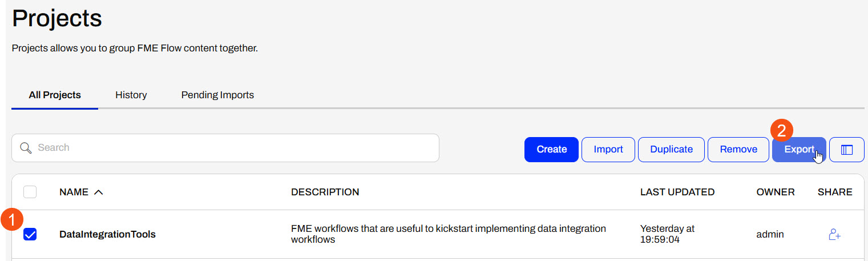
Task: Click the Create button
Action: tap(552, 150)
